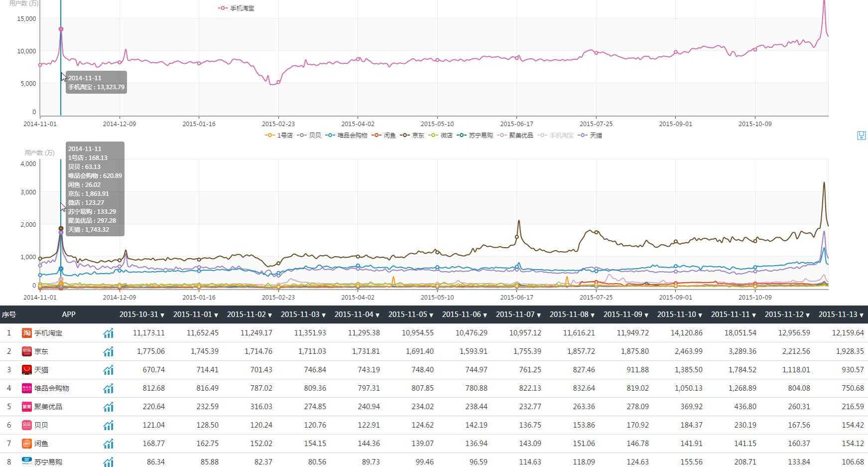Click the APP column header
Image resolution: width=868 pixels, height=467 pixels.
[x=69, y=314]
